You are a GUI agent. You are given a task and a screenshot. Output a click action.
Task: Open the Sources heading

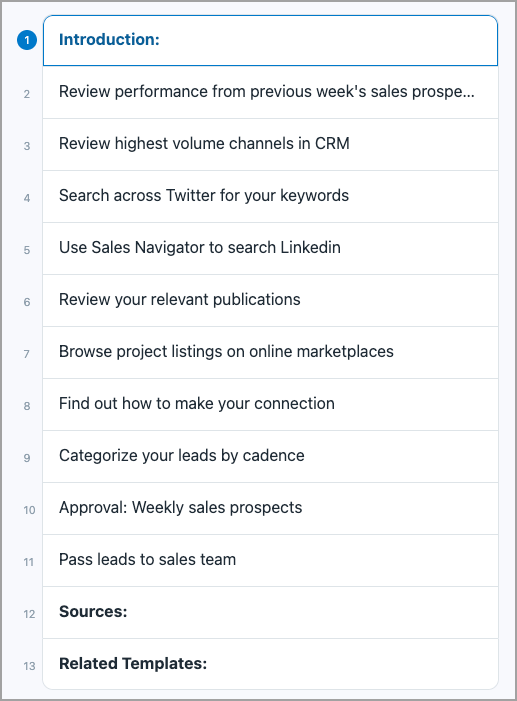[x=270, y=612]
